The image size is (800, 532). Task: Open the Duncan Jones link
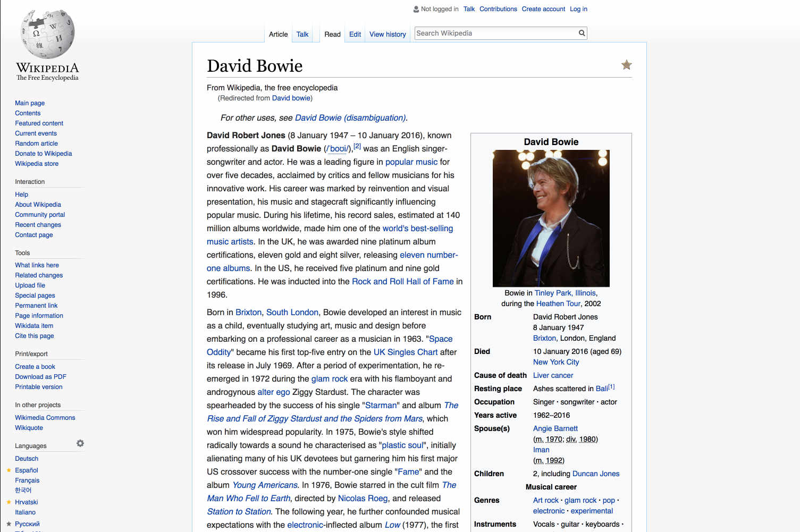pos(596,474)
